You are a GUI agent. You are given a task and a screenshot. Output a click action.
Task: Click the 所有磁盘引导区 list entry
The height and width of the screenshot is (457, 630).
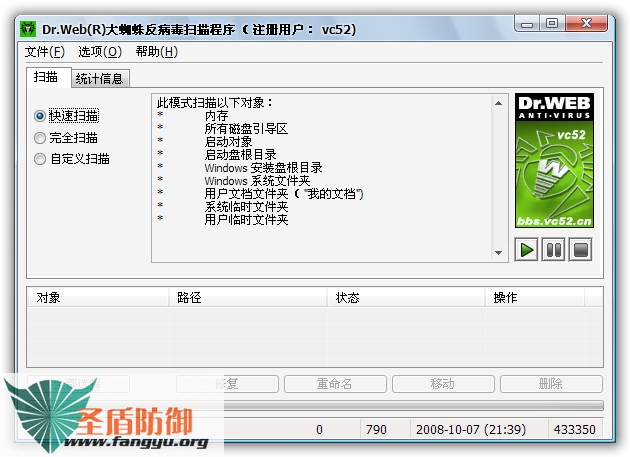coord(246,129)
